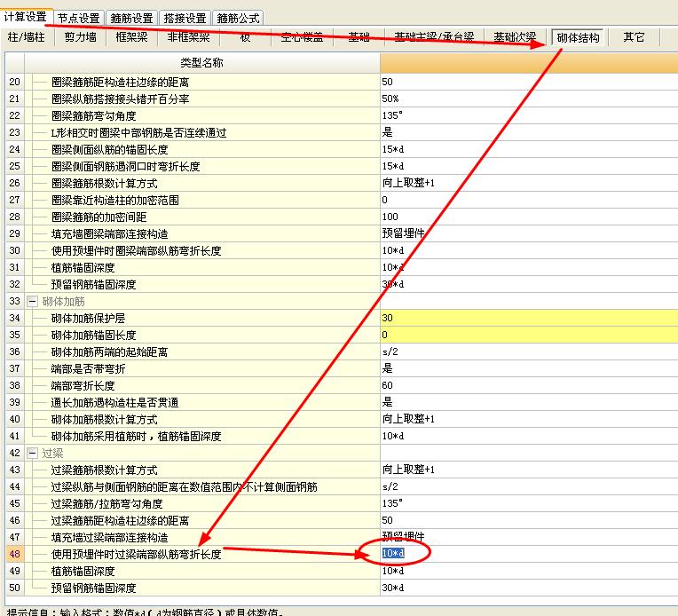Open the 箍筋设置 tab
This screenshot has width=678, height=616.
[132, 18]
